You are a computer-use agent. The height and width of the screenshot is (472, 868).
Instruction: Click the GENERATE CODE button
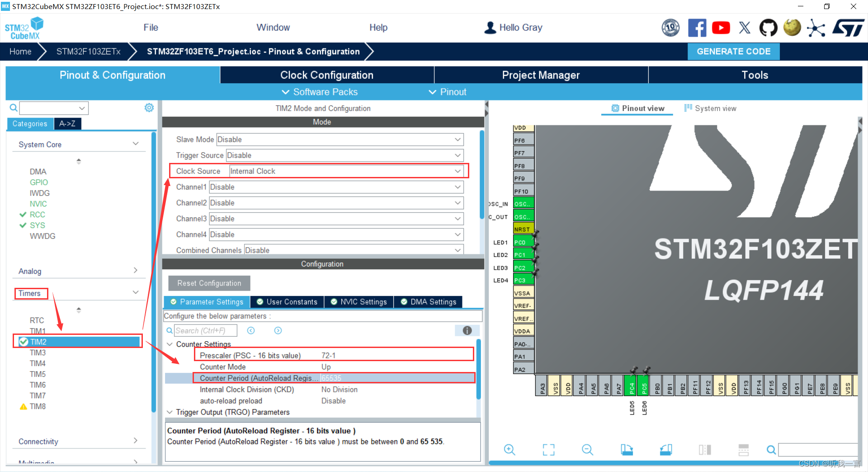point(733,52)
